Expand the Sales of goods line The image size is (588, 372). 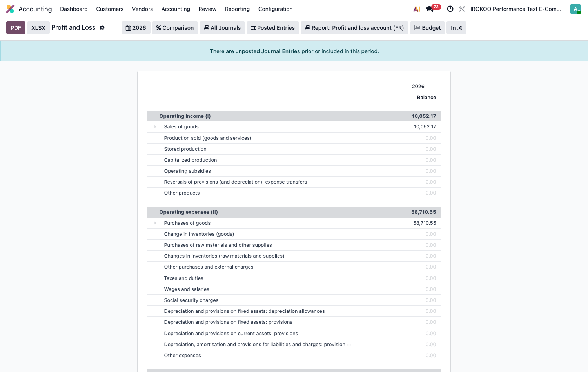pyautogui.click(x=155, y=127)
